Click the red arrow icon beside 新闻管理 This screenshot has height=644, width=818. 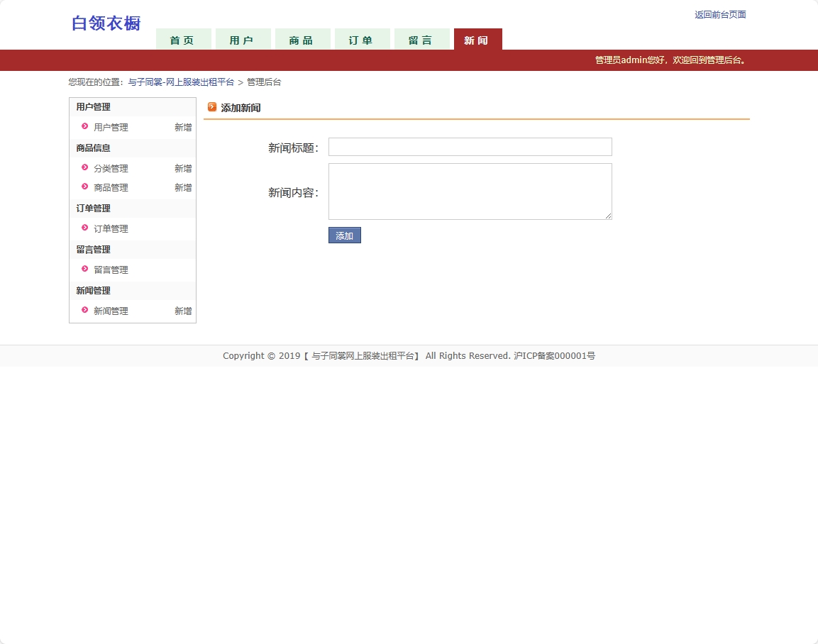coord(84,311)
